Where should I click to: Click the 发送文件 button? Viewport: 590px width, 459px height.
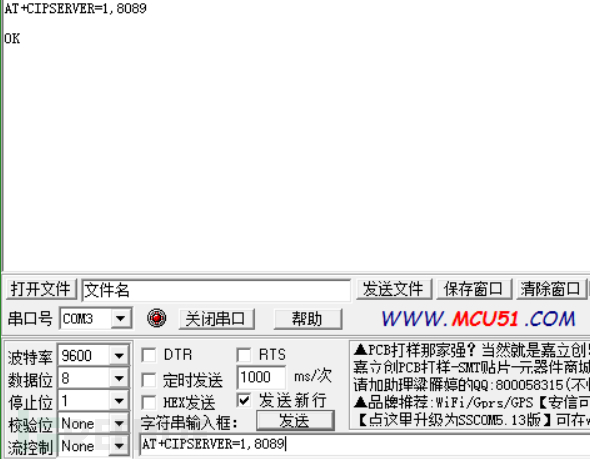tap(393, 289)
